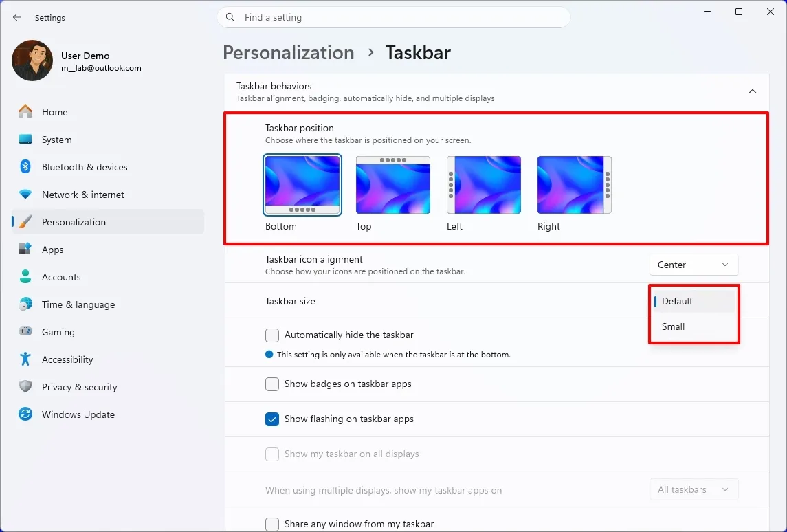
Task: Enable Show badges on taskbar apps
Action: 272,384
